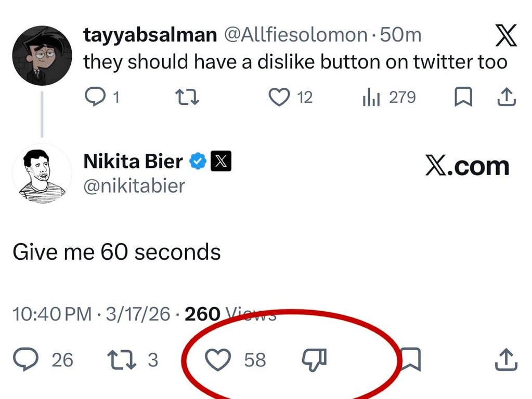Like Nikita Bier's reply
This screenshot has height=399, width=532.
click(219, 360)
